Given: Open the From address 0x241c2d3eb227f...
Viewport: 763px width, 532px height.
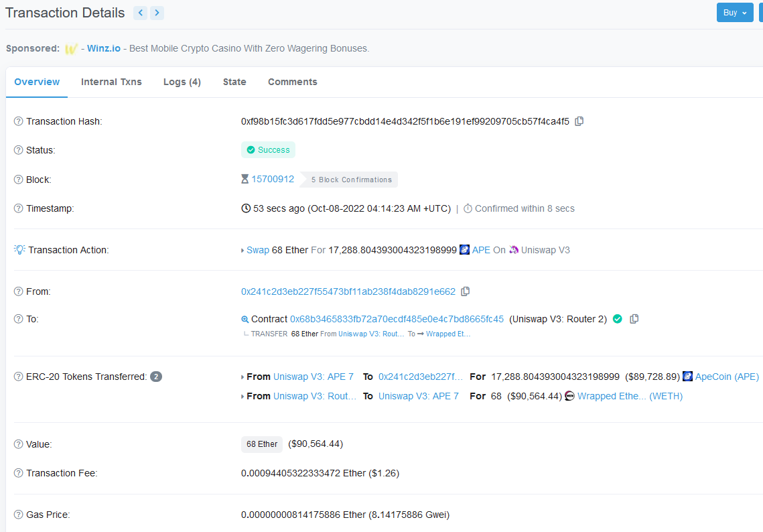Looking at the screenshot, I should (348, 291).
